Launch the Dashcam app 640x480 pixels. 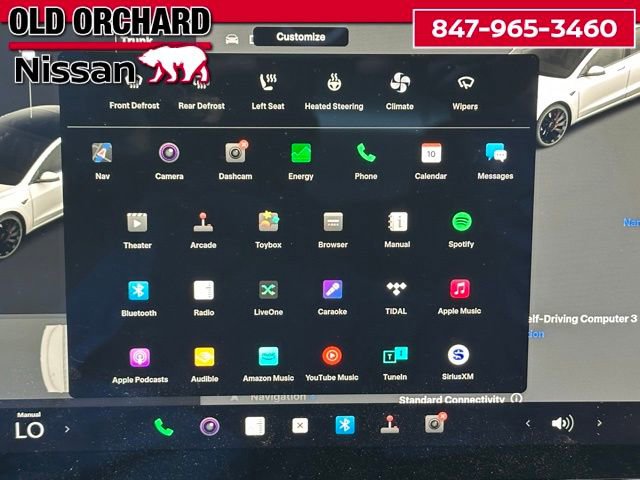point(235,154)
